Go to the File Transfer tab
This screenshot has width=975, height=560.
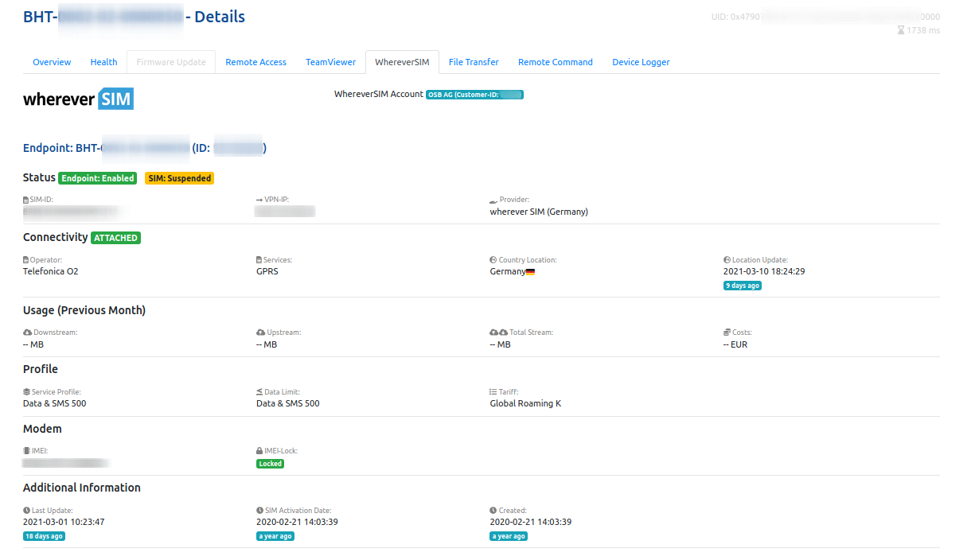(x=474, y=62)
